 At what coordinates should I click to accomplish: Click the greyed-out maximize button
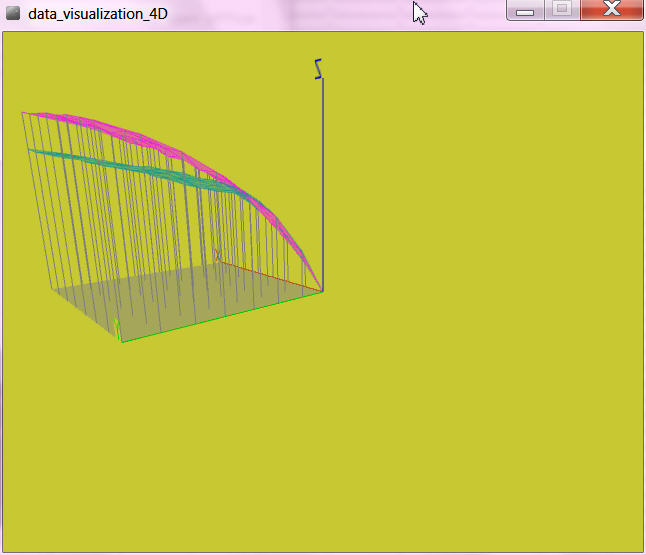(x=562, y=10)
